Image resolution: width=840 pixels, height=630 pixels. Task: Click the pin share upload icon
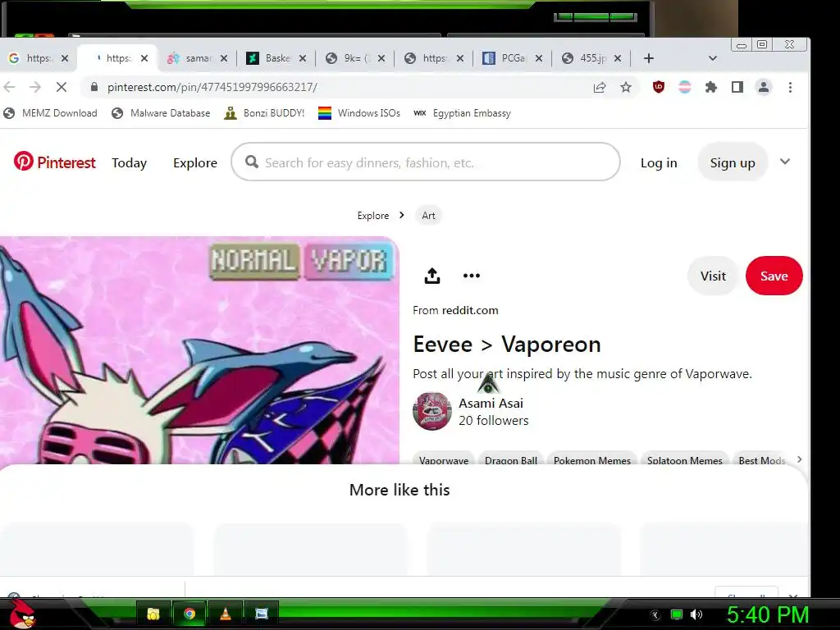point(431,276)
